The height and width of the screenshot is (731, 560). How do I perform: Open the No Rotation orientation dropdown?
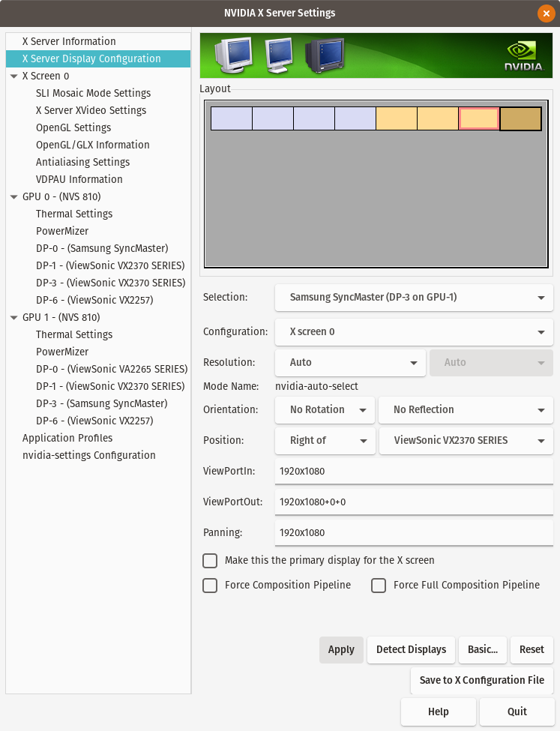tap(325, 410)
